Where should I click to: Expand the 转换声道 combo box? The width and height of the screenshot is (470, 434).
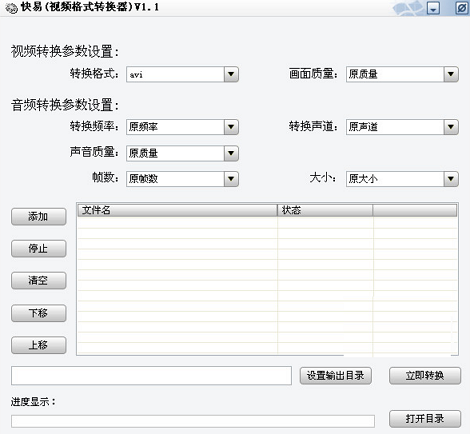402,127
